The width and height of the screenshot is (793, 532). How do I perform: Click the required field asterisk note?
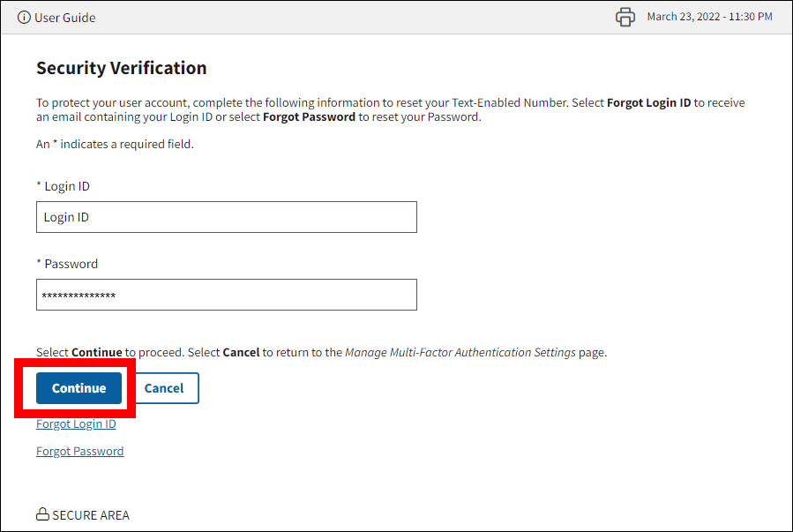[115, 144]
